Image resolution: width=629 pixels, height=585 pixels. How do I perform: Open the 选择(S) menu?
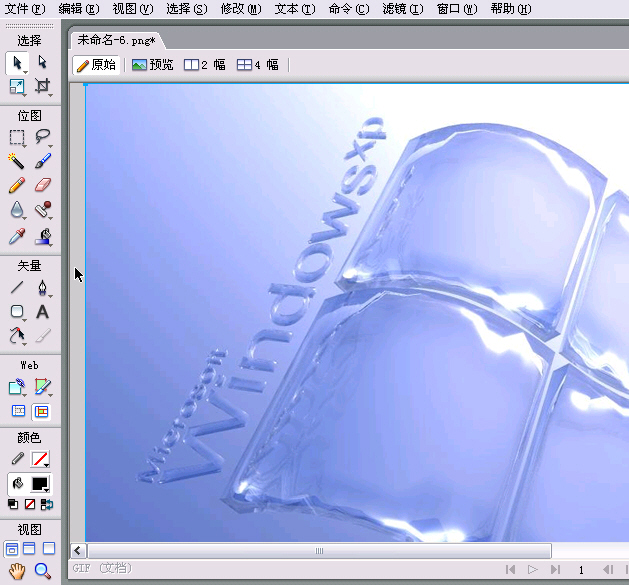[187, 8]
